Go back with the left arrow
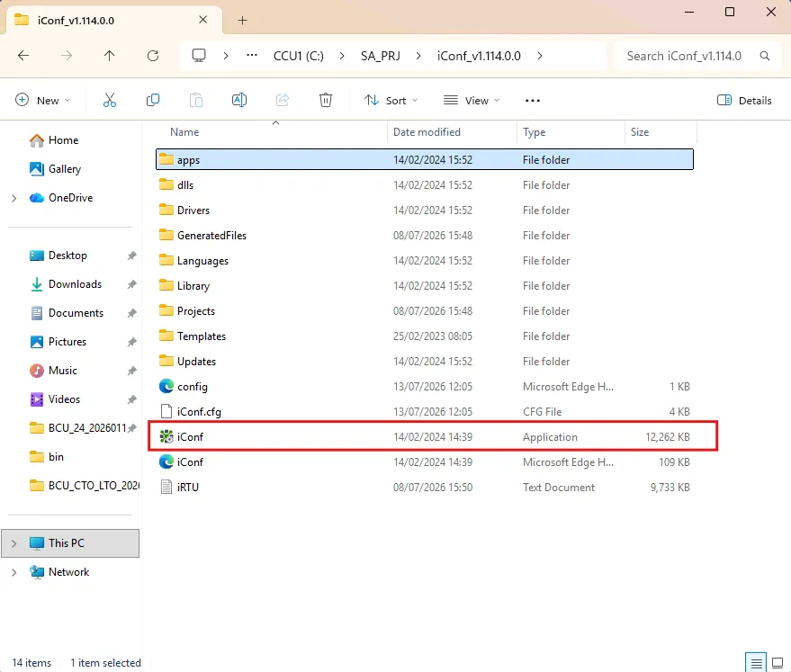 pyautogui.click(x=23, y=56)
